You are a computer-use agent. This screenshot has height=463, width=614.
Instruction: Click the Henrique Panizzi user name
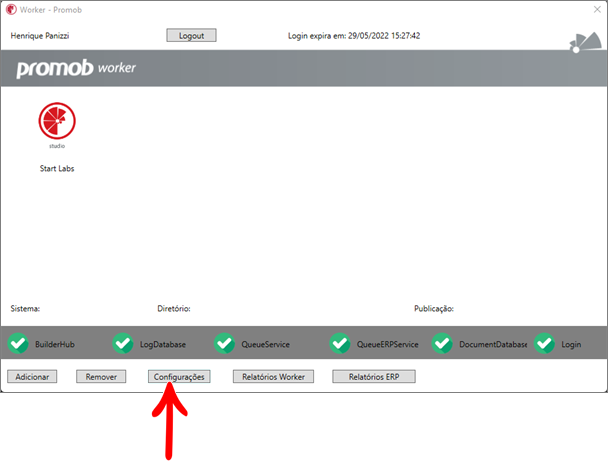[40, 36]
